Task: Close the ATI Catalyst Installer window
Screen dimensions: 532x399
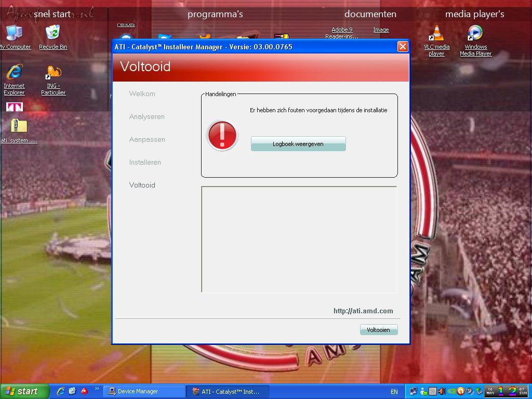Action: (403, 46)
